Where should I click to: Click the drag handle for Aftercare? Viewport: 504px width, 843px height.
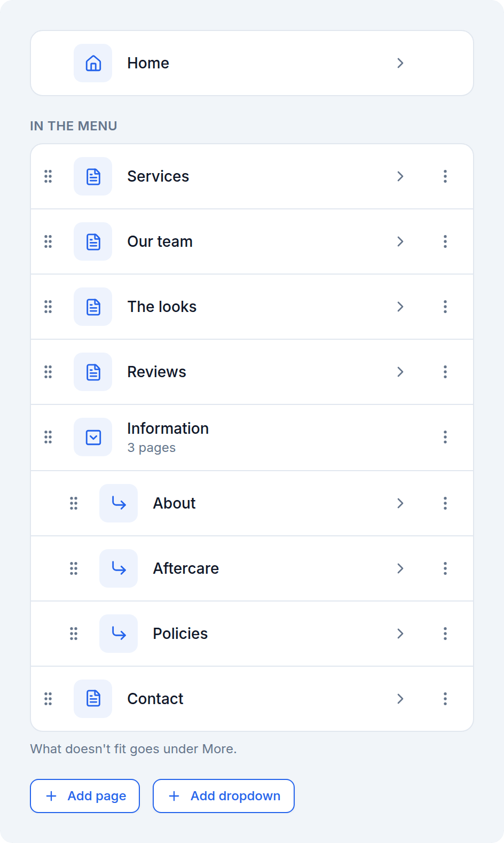coord(74,568)
